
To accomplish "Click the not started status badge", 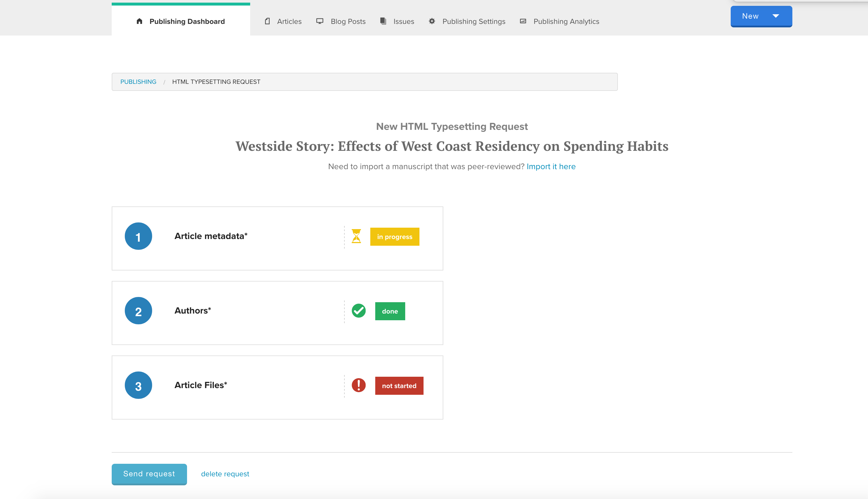I will click(x=399, y=386).
